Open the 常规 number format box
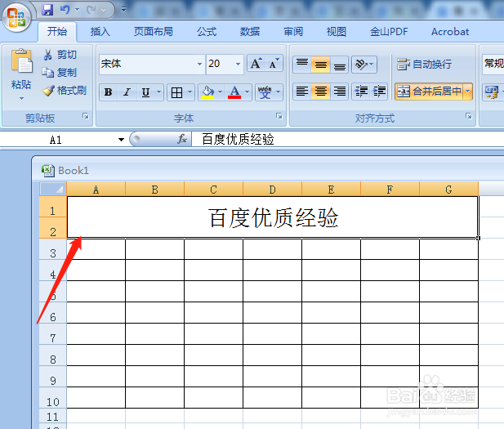504x429 pixels. pos(493,64)
